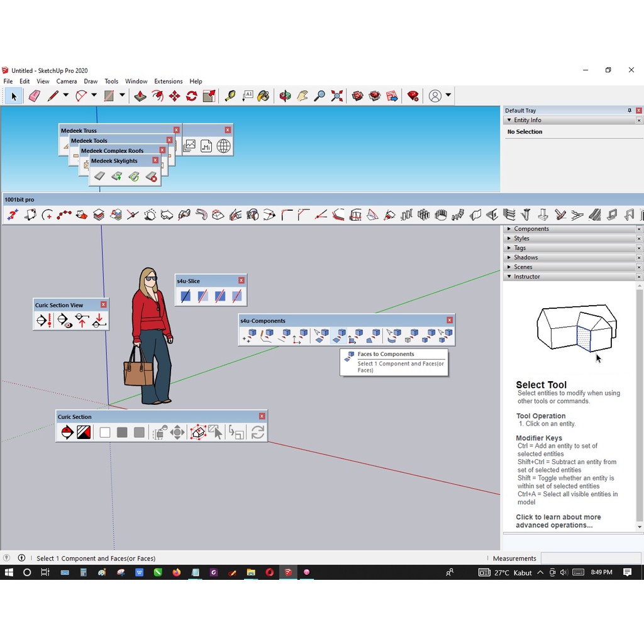Open File Explorer from taskbar

click(x=250, y=572)
